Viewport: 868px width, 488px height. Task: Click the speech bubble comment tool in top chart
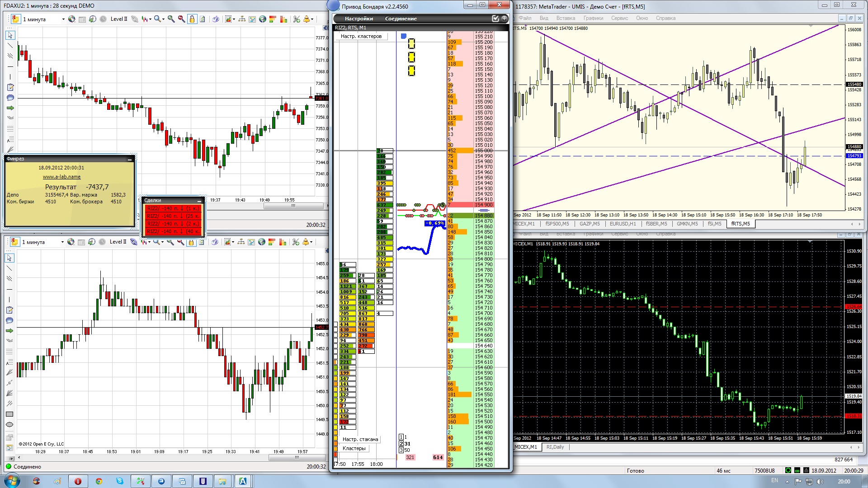10,98
